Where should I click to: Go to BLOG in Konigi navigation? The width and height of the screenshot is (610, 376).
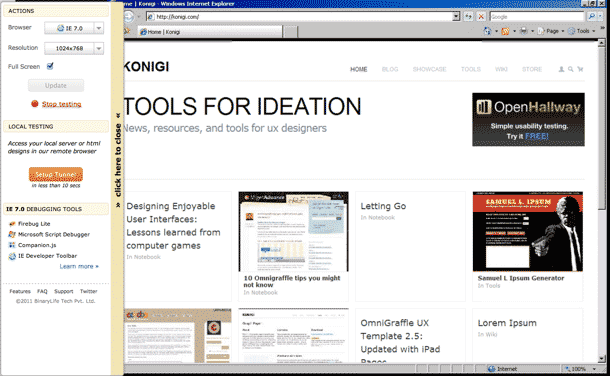pos(390,69)
